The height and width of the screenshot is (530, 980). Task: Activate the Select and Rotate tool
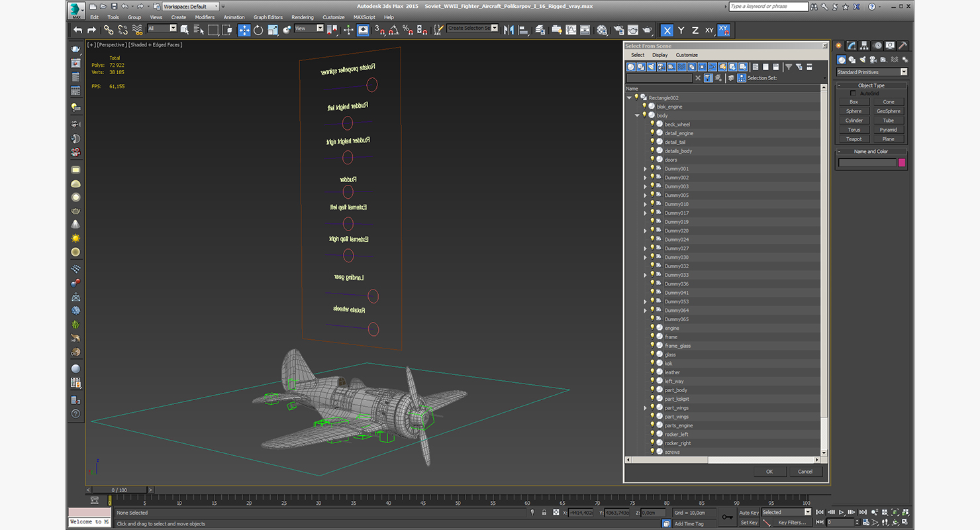pyautogui.click(x=258, y=30)
